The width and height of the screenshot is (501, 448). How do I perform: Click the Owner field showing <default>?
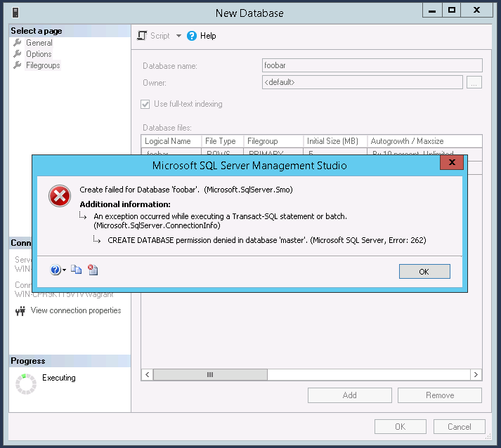click(363, 82)
